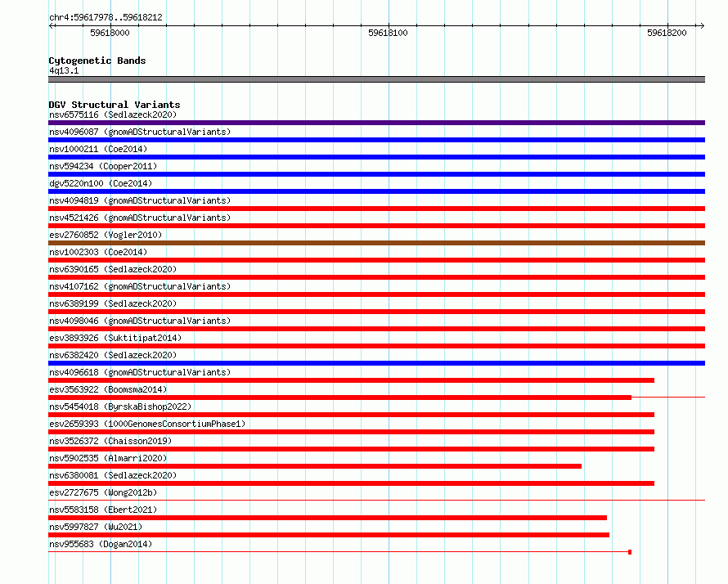This screenshot has width=728, height=584.
Task: Click the nsv955683 (Dogan2014) label
Action: (101, 544)
